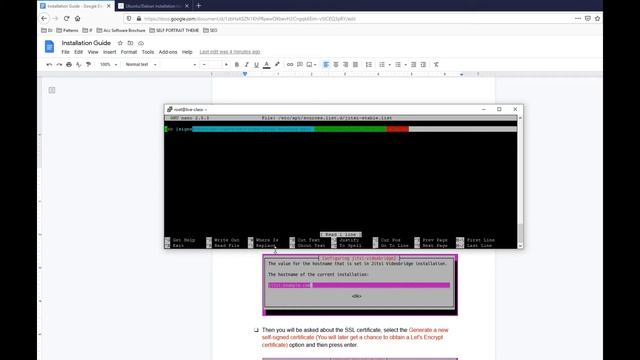Close the Installation Guide browser tab
640x360 pixels.
coord(109,6)
